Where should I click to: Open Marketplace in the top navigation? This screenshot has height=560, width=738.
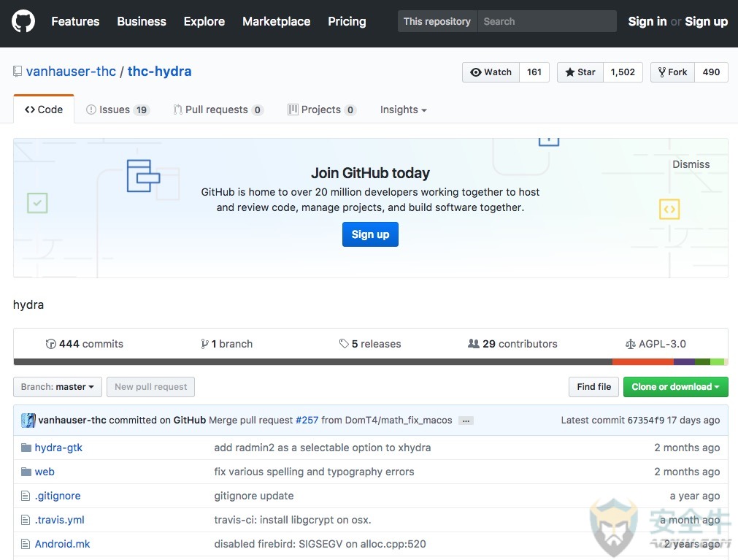276,22
